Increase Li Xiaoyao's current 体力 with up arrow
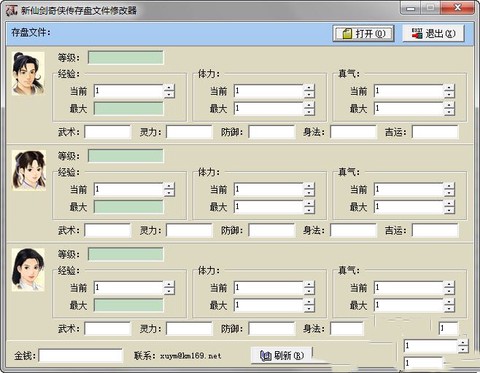480x373 pixels. click(309, 88)
